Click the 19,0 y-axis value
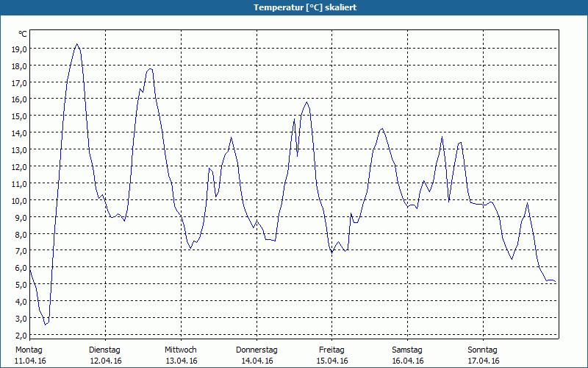Viewport: 588px width, 368px height. point(19,49)
